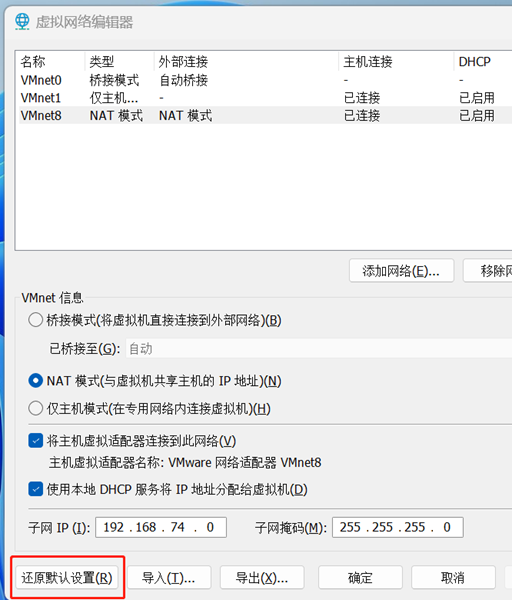Click the 子网 IP field 192.168.74.0
Screen dimensions: 512x600
tap(161, 527)
